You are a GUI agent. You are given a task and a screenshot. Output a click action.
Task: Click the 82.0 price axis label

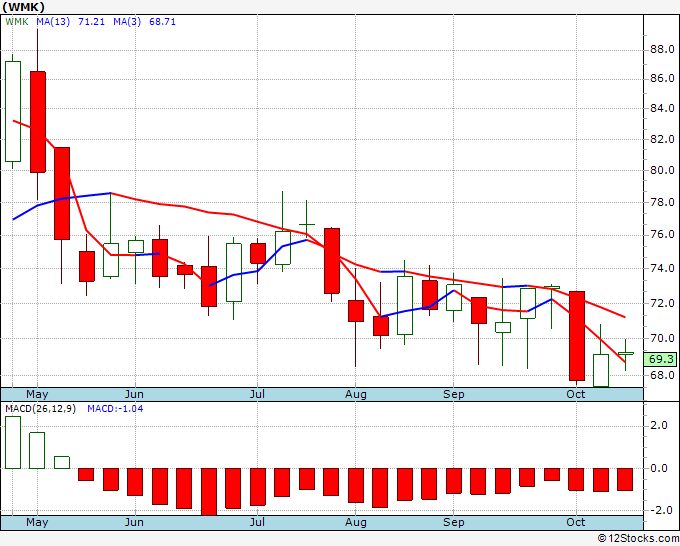[x=662, y=139]
